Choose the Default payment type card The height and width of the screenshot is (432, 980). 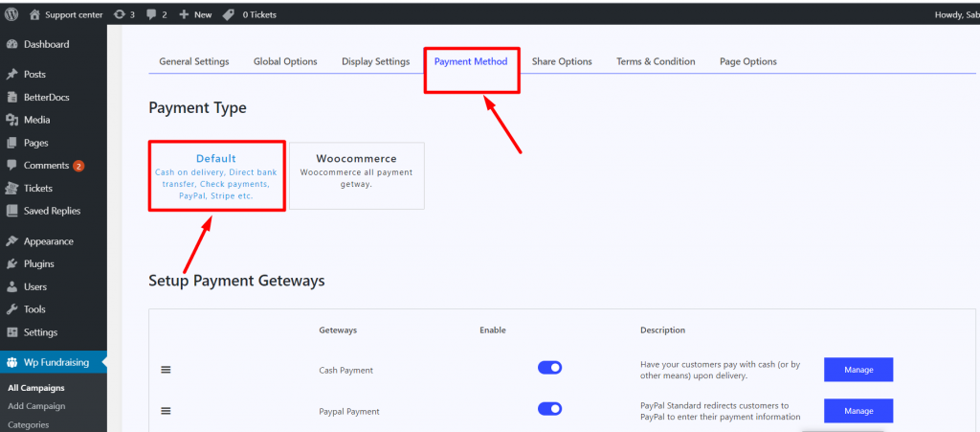216,176
